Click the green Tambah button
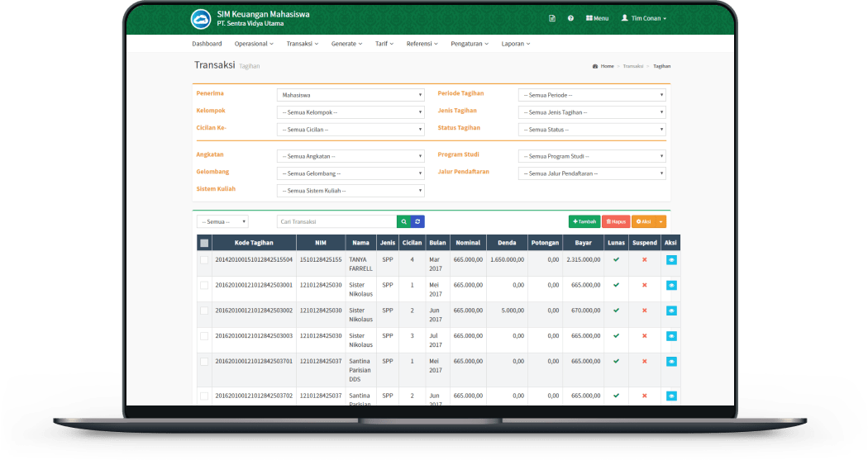 [584, 221]
